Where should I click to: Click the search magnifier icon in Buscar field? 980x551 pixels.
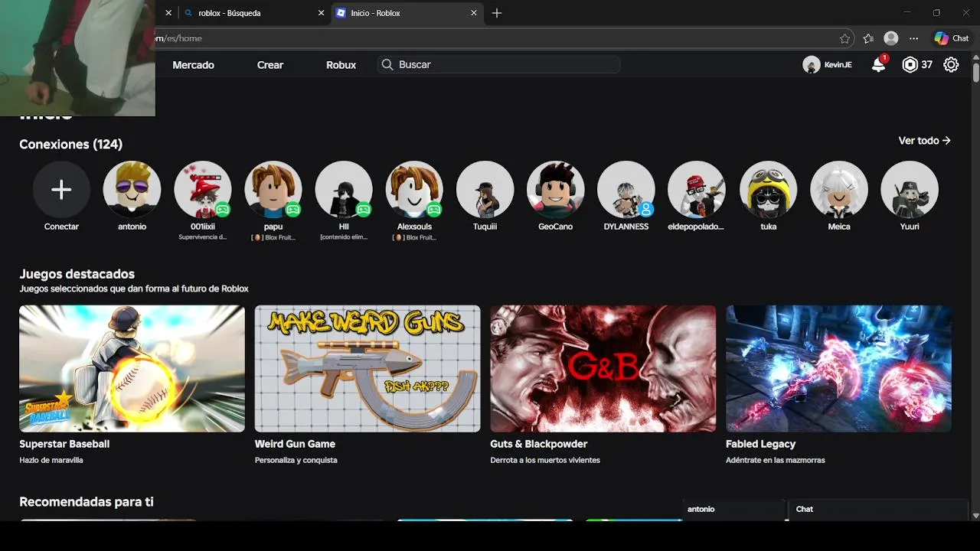[387, 65]
